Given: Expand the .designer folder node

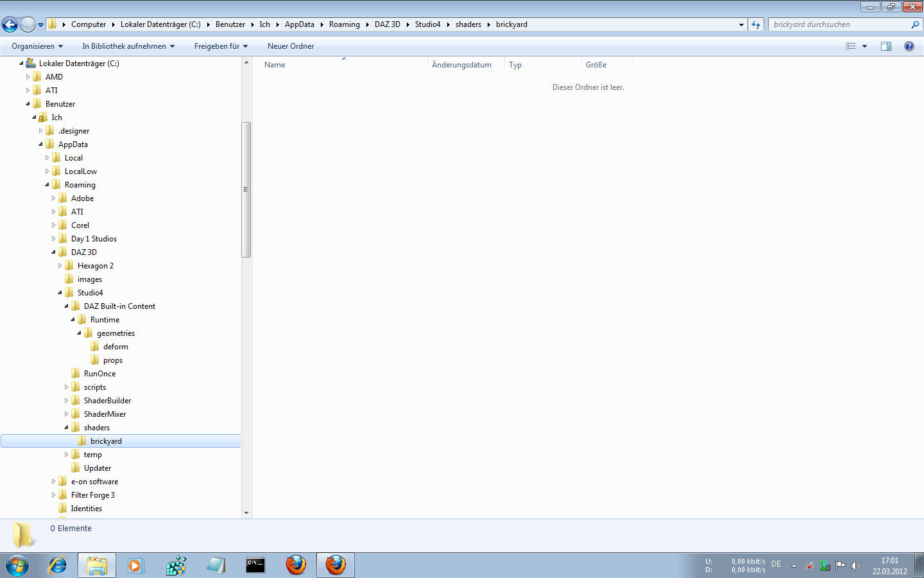Looking at the screenshot, I should 40,130.
